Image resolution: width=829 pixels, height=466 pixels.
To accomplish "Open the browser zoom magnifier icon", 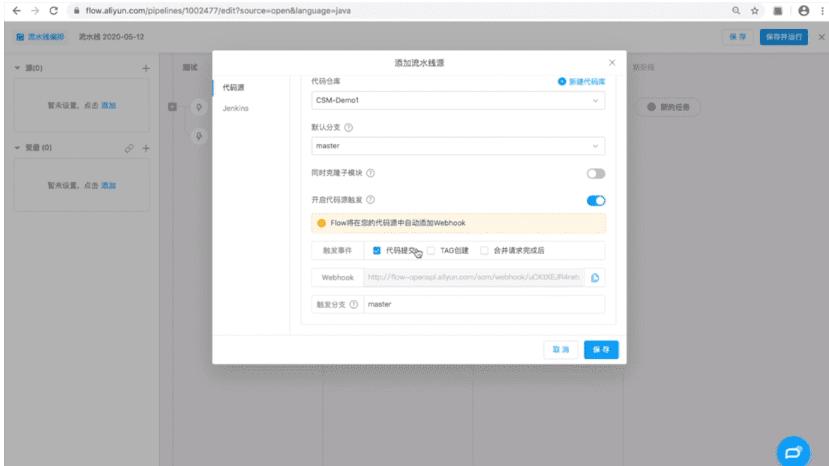I will pyautogui.click(x=736, y=11).
